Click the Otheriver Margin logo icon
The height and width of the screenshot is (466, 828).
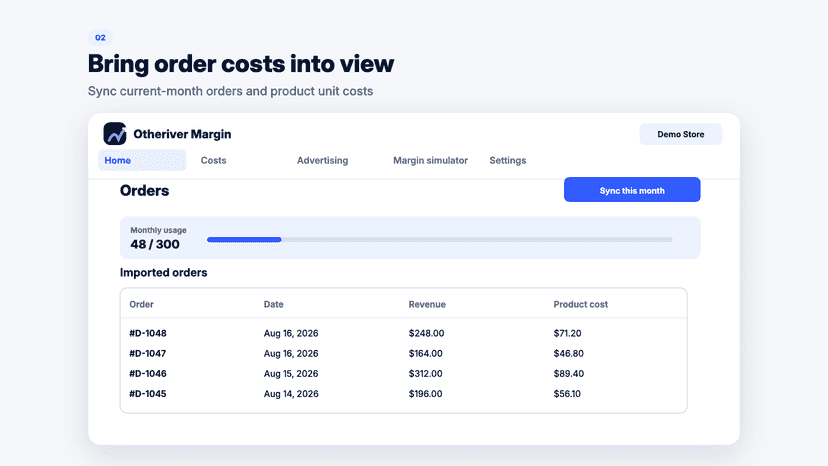tap(115, 134)
